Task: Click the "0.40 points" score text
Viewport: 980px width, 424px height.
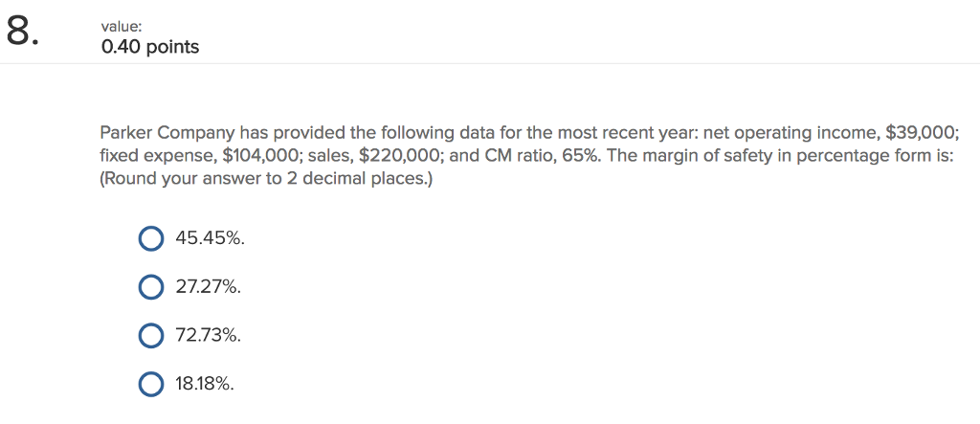Action: point(150,46)
